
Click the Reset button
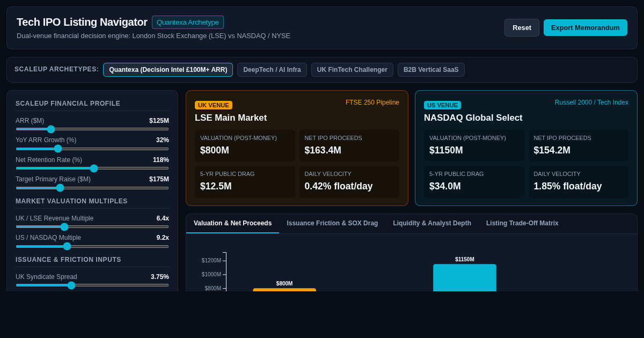[522, 27]
